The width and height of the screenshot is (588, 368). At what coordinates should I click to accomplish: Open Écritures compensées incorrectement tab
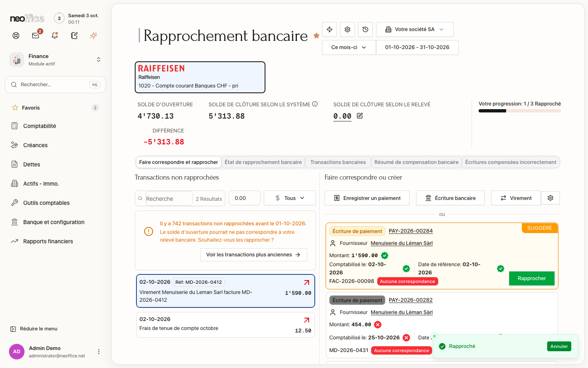pos(511,162)
